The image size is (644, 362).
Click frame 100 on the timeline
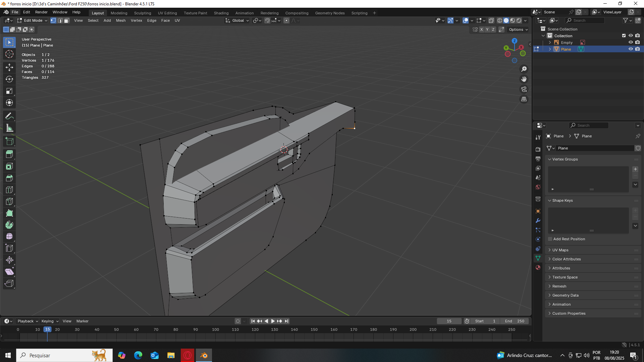click(215, 329)
